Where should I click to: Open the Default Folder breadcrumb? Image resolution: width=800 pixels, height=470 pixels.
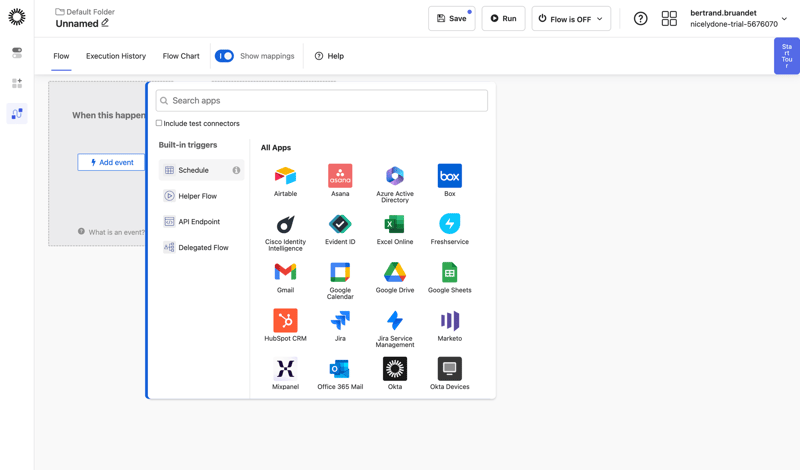click(85, 12)
